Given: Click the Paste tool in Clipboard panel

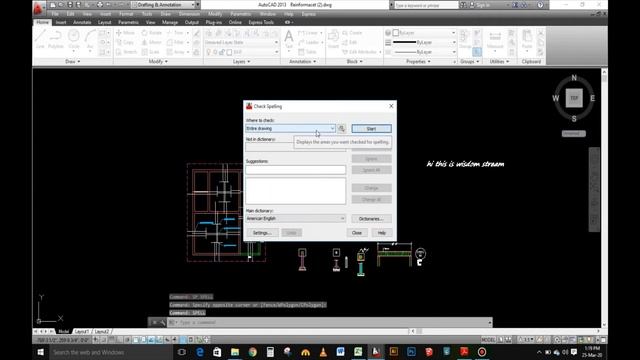Looking at the screenshot, I should pos(527,40).
